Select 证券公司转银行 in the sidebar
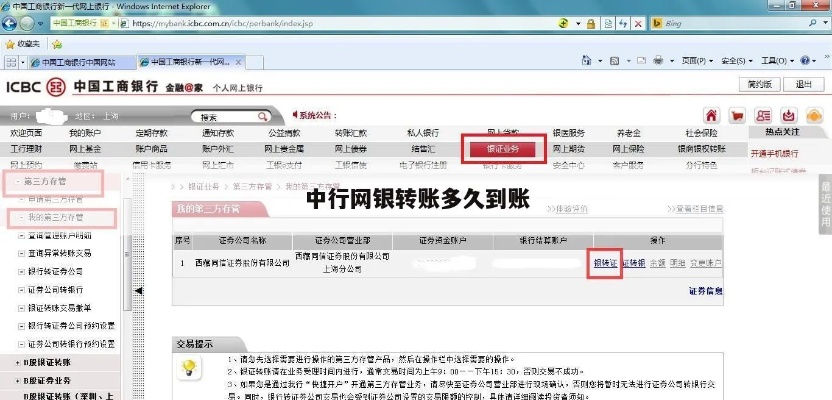 pos(55,290)
